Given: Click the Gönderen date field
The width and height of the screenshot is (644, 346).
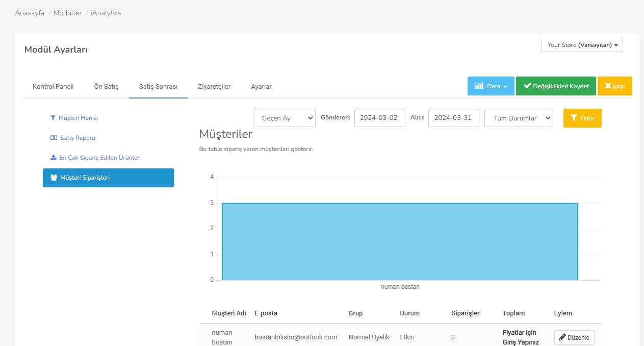Looking at the screenshot, I should [379, 118].
